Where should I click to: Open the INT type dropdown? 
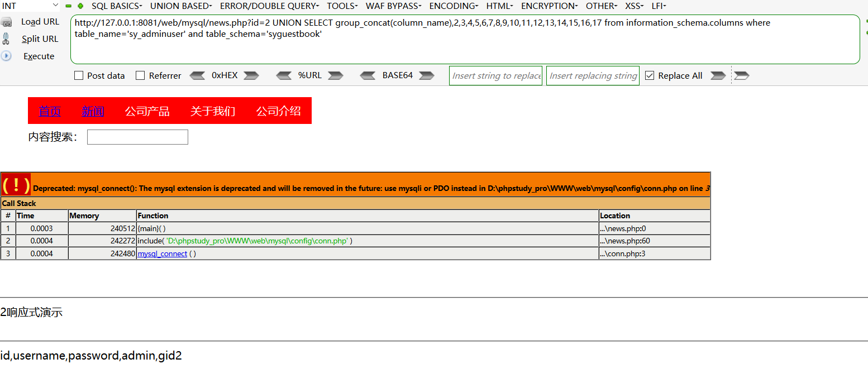[x=30, y=6]
